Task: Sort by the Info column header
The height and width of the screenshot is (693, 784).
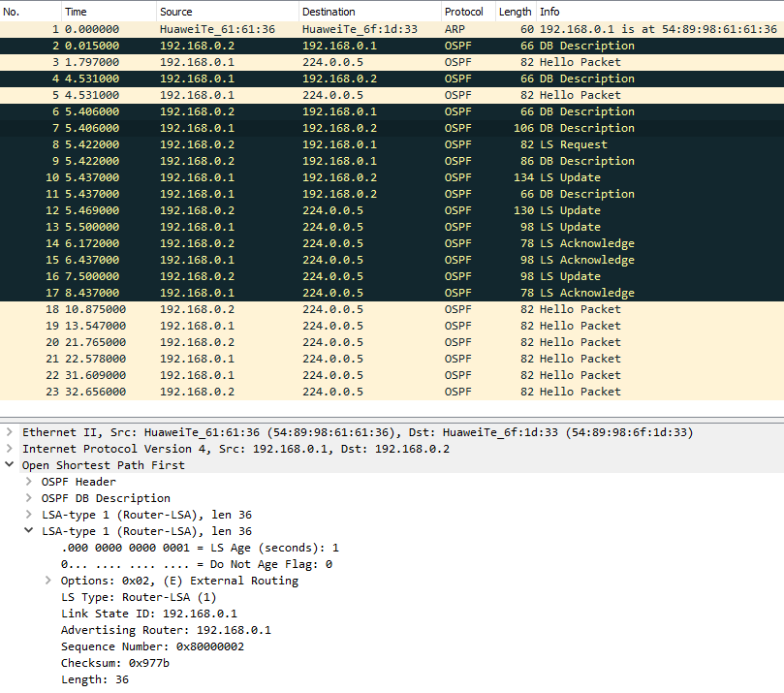Action: (x=660, y=12)
